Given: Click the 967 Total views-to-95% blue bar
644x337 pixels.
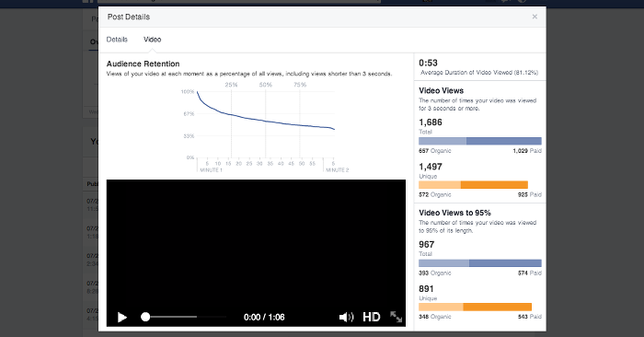Looking at the screenshot, I should [x=480, y=263].
